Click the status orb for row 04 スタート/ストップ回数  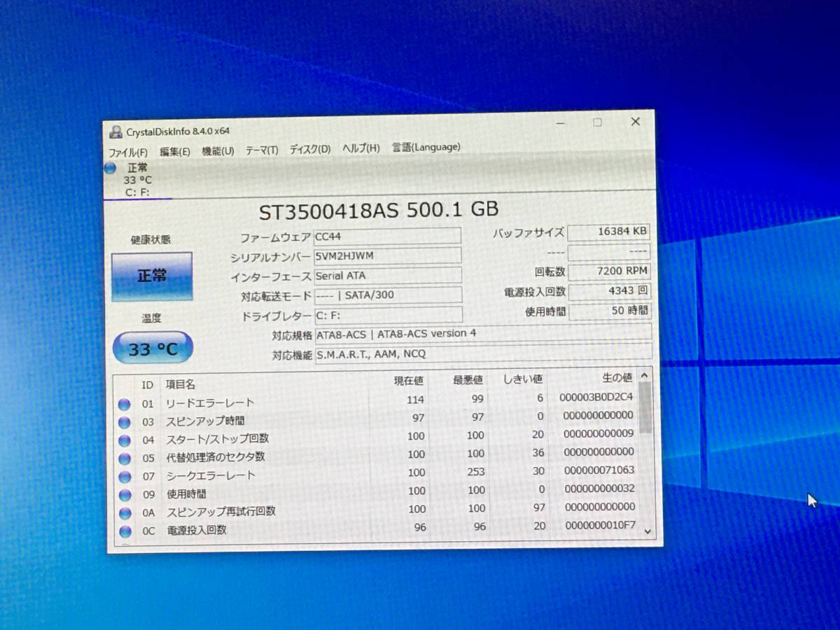(125, 440)
